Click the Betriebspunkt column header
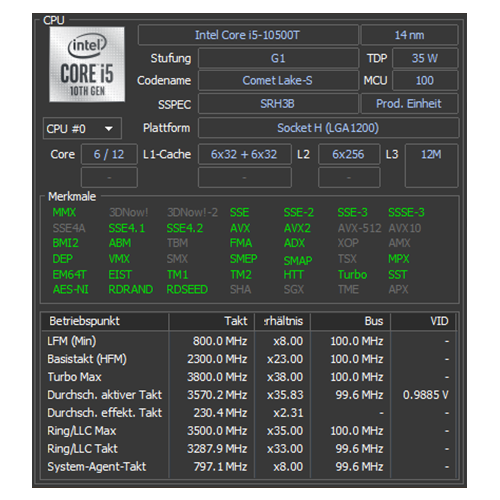Viewport: 500px width, 500px height. click(105, 321)
